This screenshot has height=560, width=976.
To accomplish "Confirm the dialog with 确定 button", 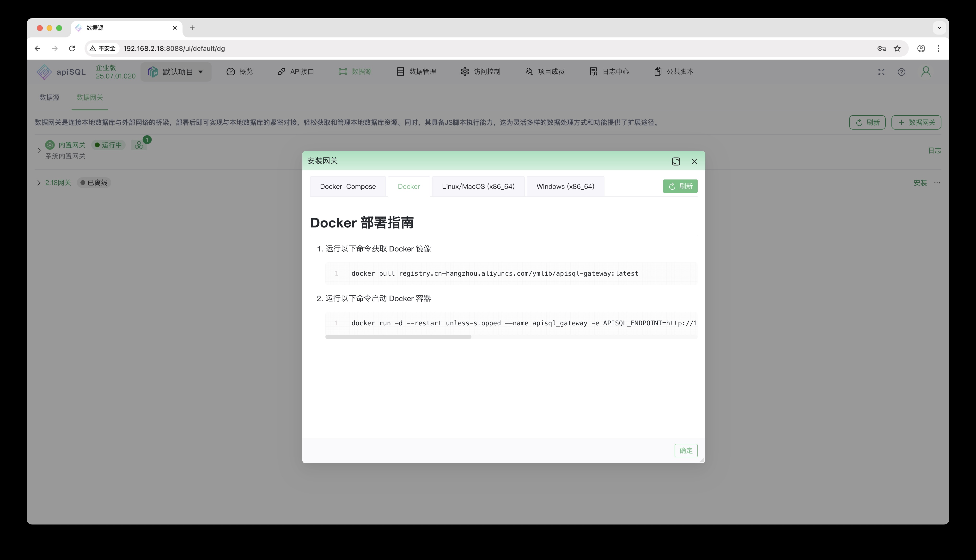I will point(686,450).
